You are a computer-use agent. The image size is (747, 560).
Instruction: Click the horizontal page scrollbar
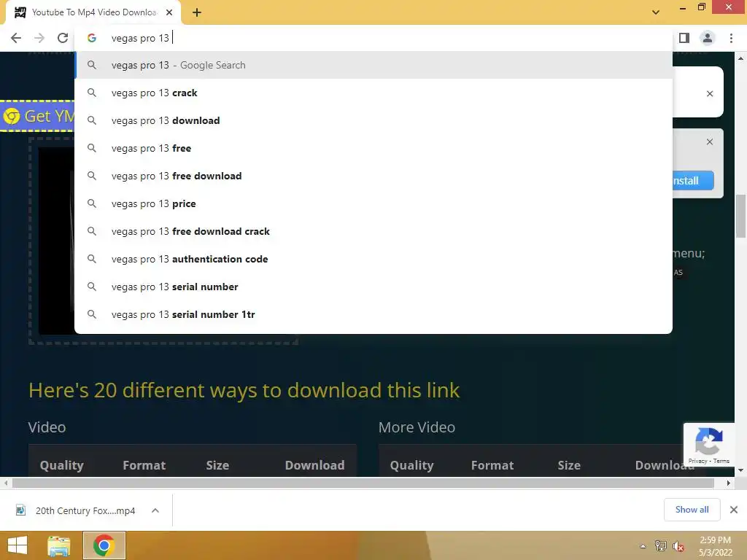pos(363,483)
